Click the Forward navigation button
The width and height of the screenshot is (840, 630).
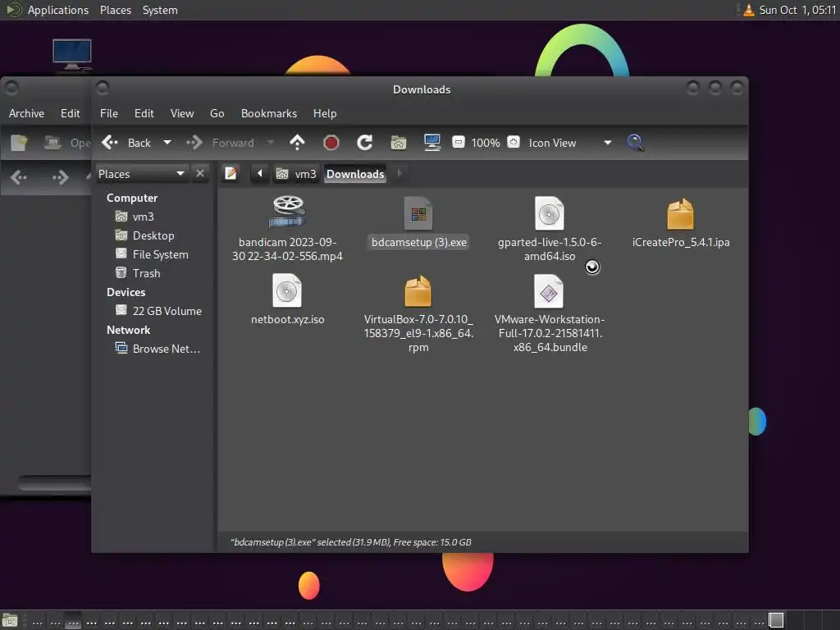[220, 143]
